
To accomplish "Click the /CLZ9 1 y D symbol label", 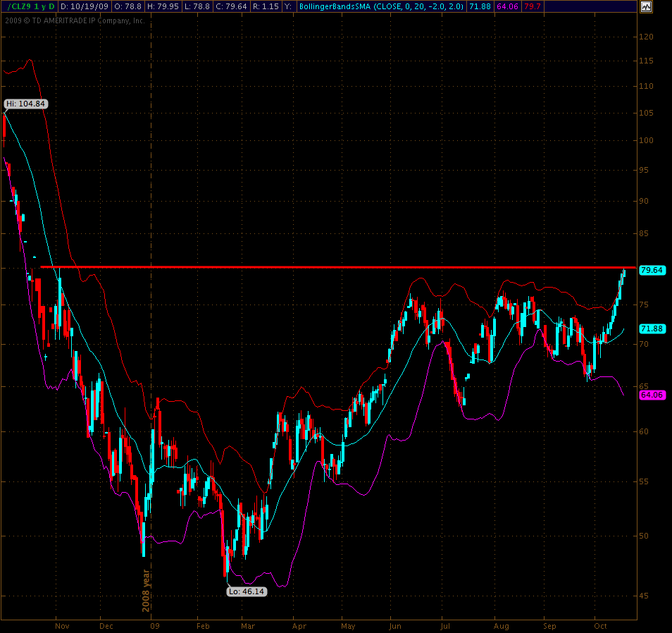I will coord(30,6).
